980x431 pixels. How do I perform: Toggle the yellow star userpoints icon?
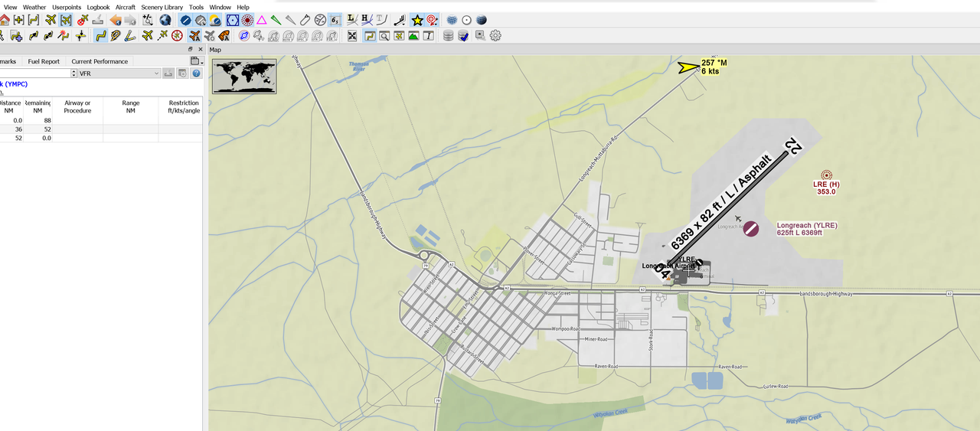[417, 20]
